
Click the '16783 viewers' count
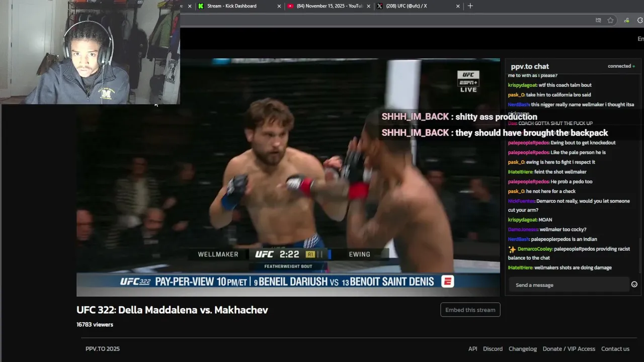[x=95, y=325]
